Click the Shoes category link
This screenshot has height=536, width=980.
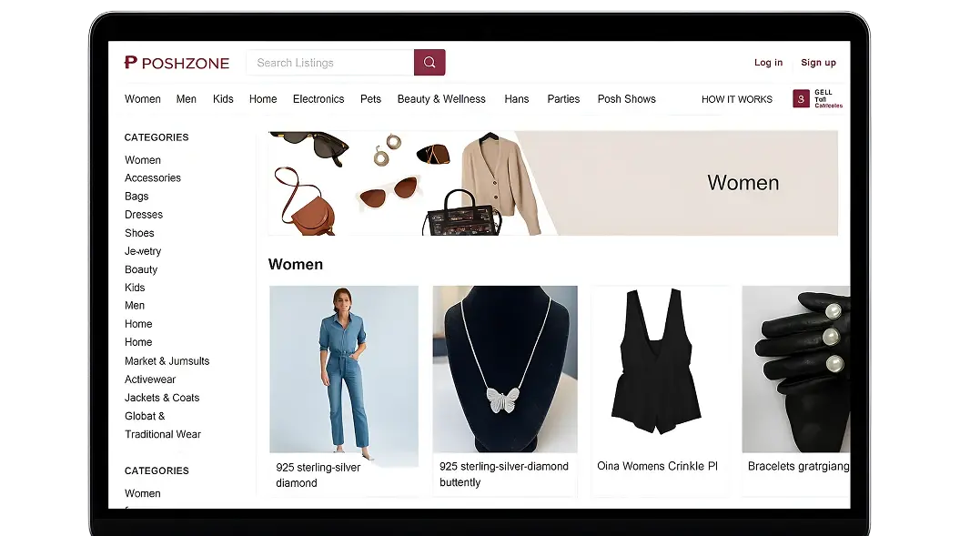139,233
